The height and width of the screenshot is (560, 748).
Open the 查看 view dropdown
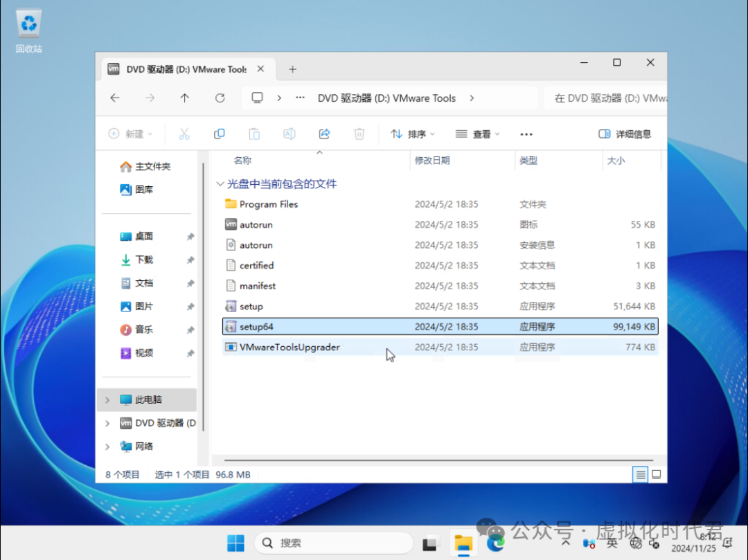[x=477, y=134]
